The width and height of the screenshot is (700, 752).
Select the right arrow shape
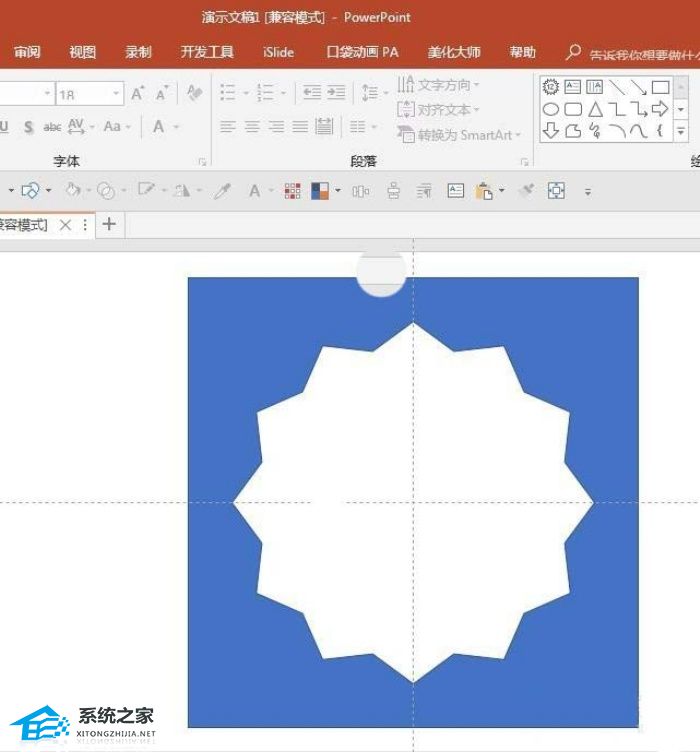660,109
